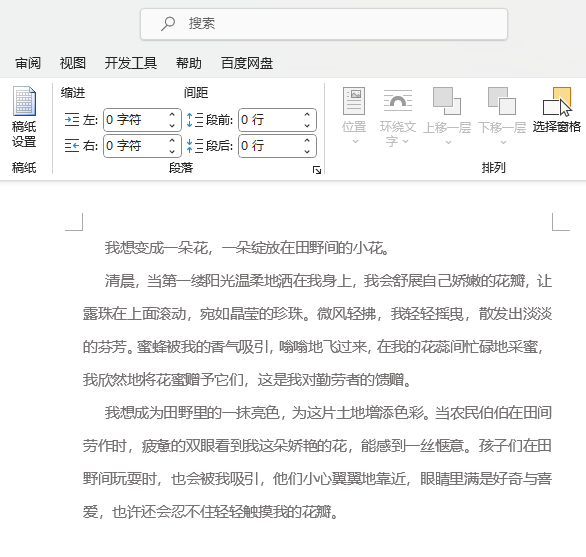
Task: Decrease right indent with the down arrow
Action: click(172, 151)
